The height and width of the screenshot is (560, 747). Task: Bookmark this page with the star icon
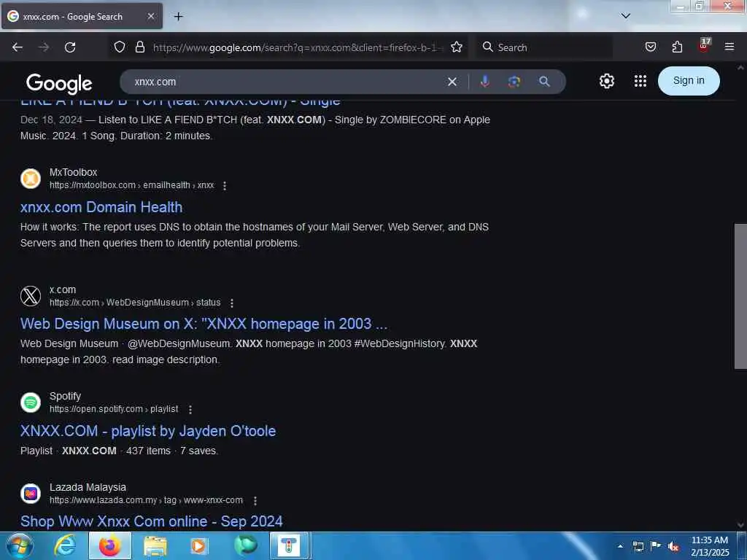point(457,47)
